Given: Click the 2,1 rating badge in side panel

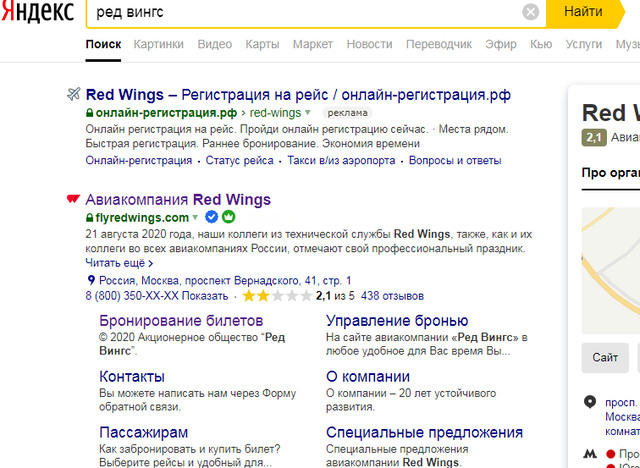Looking at the screenshot, I should coord(594,138).
